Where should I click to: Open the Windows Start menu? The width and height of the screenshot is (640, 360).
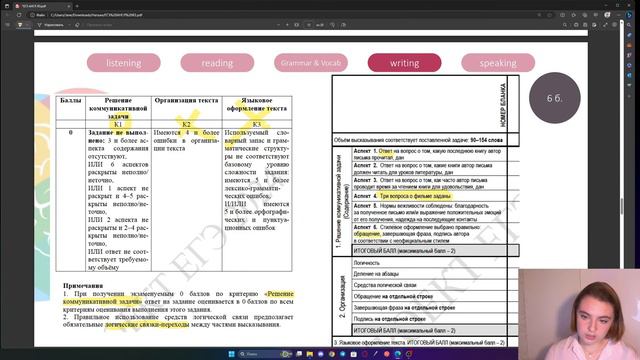232,354
